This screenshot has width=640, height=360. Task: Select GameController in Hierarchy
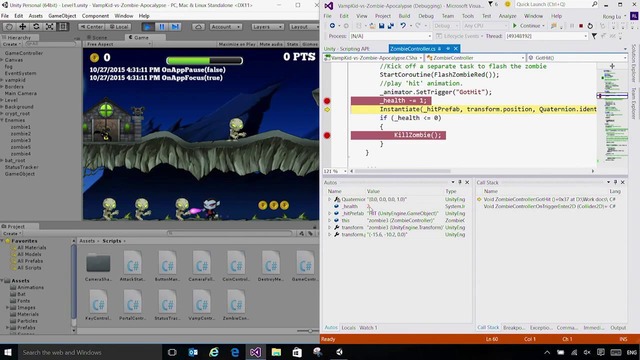[24, 53]
